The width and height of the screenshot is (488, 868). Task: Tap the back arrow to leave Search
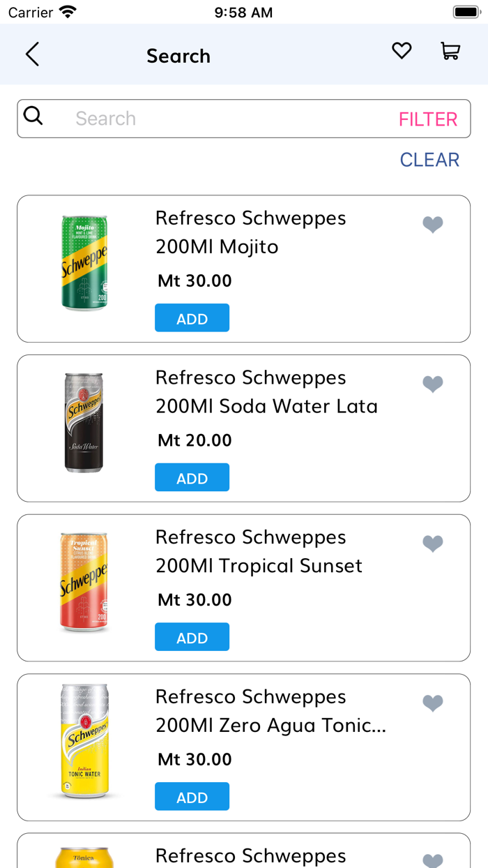tap(32, 54)
